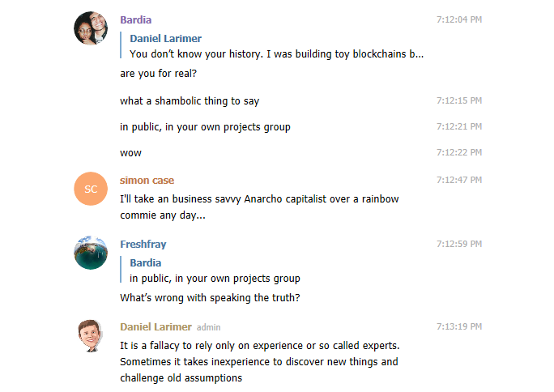The image size is (554, 392).
Task: Open Daniel Larimer's cartoon avatar
Action: tap(91, 335)
